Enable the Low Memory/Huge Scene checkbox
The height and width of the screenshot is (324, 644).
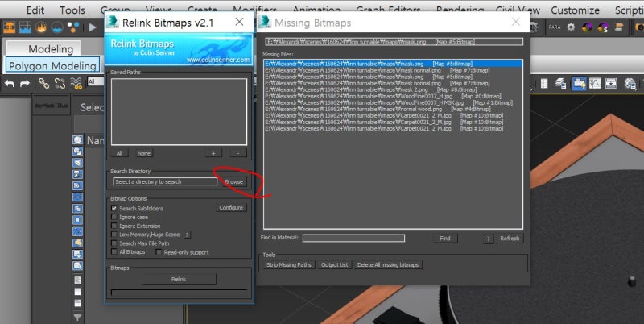coord(114,235)
